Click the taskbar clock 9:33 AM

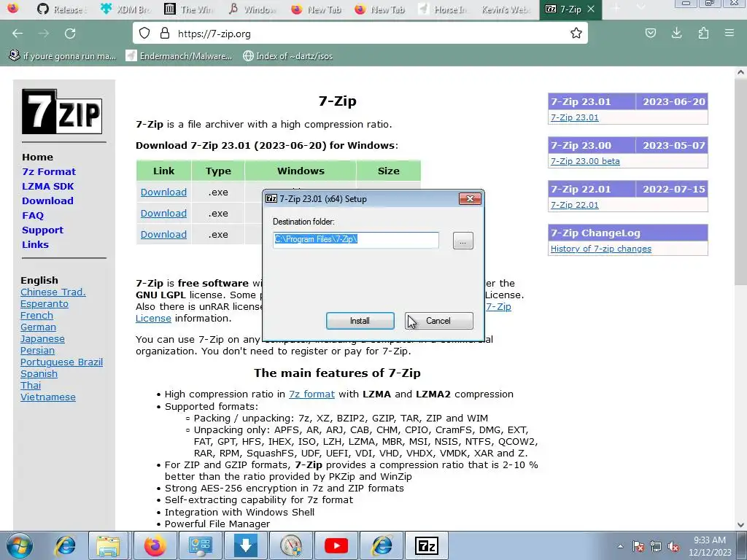[710, 546]
